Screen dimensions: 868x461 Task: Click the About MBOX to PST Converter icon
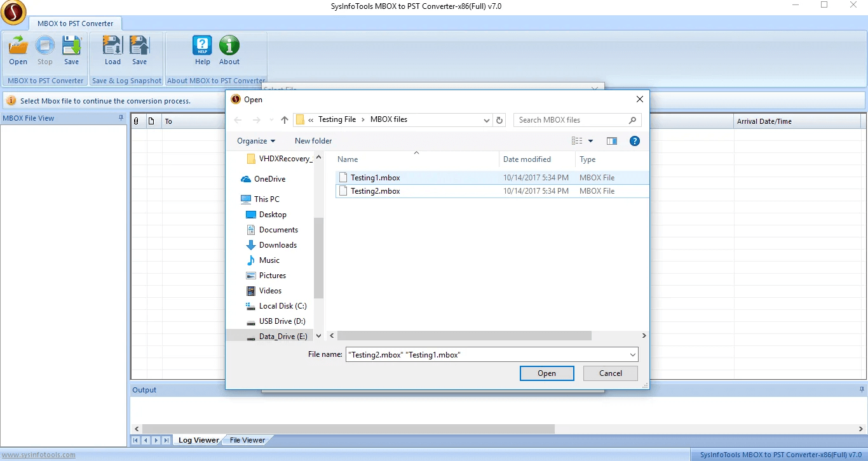coord(229,50)
